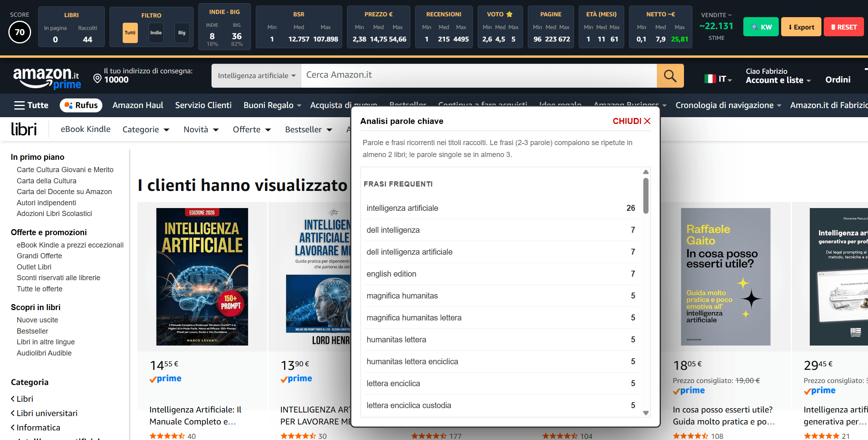Viewport: 868px width, 440px height.
Task: Open Servizio Clienti
Action: click(203, 105)
